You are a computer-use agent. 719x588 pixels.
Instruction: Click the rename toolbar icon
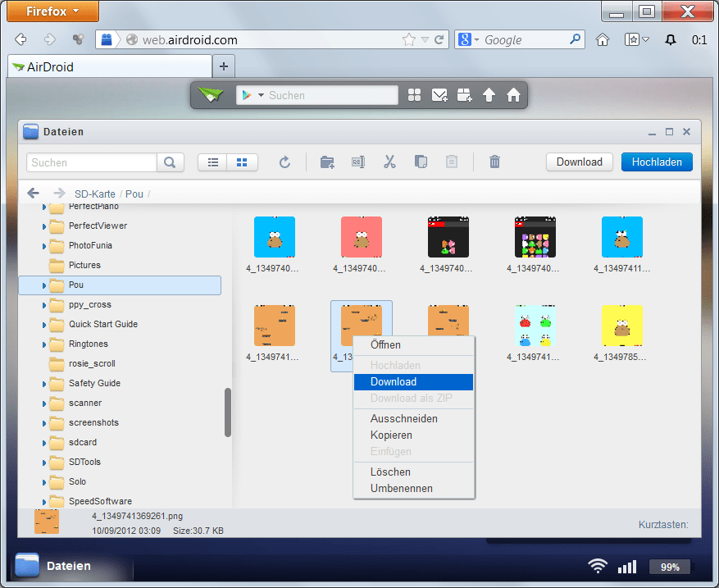358,162
